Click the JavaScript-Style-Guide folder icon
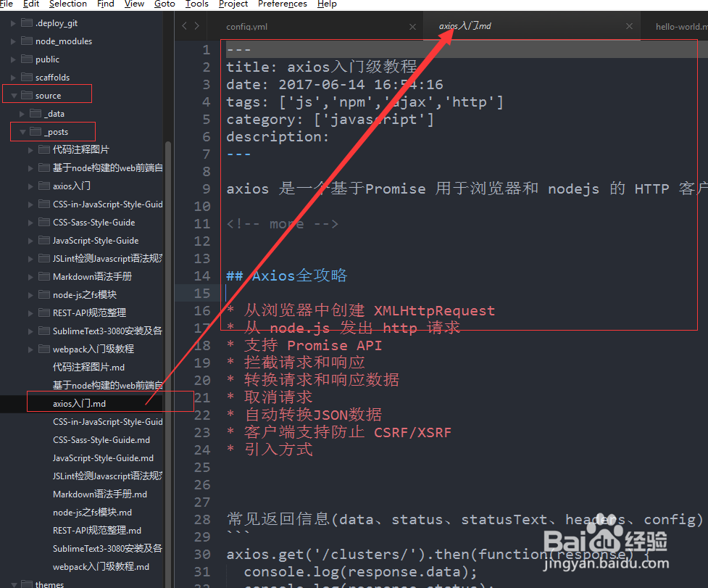Image resolution: width=708 pixels, height=588 pixels. 44,240
